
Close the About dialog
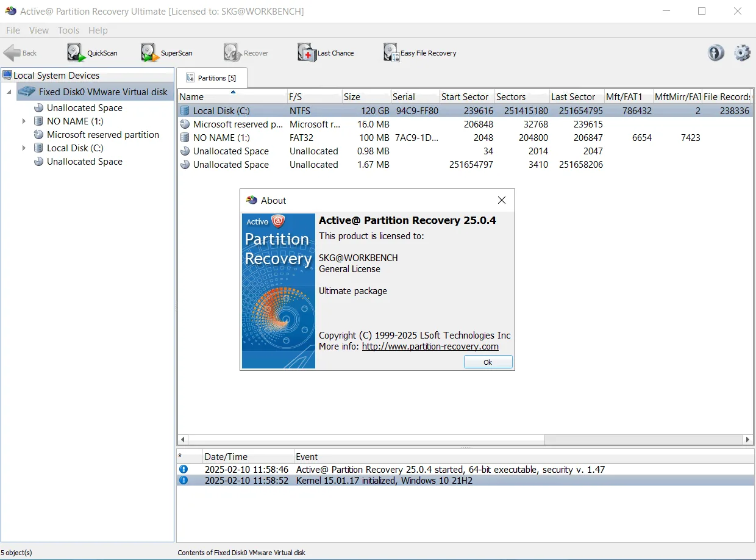click(502, 200)
